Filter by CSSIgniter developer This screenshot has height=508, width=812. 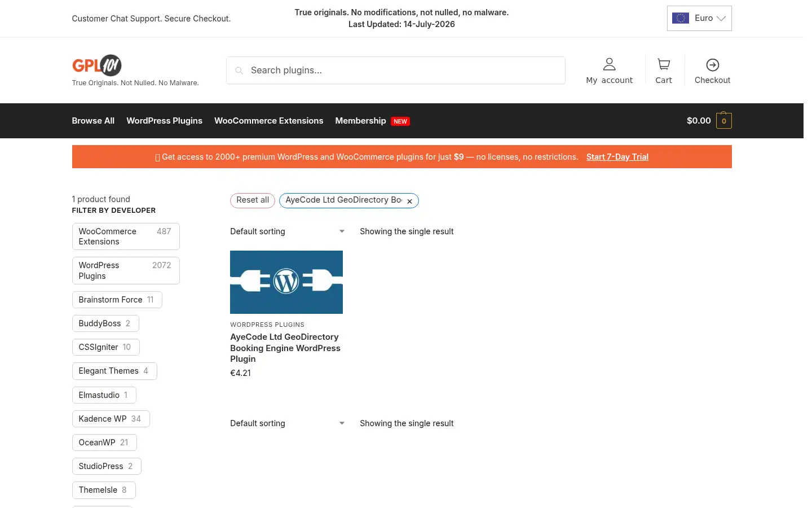pyautogui.click(x=105, y=347)
